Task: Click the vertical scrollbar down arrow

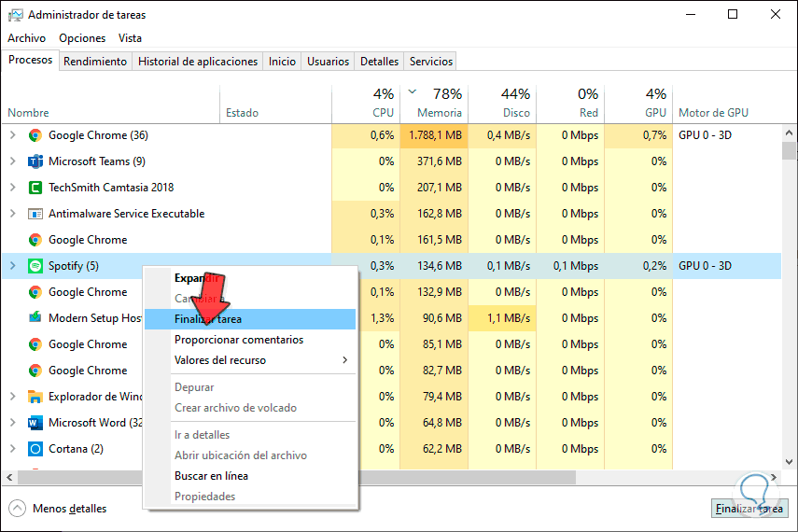Action: 789,462
